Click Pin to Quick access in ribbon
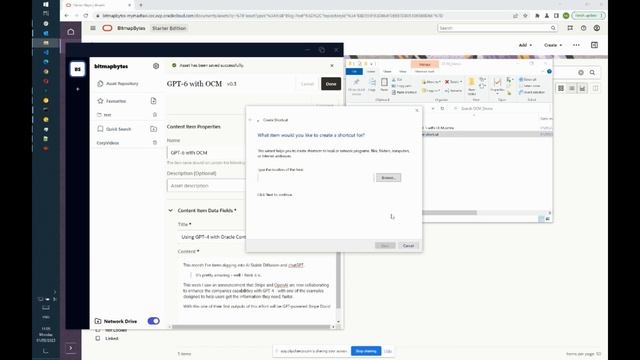 [356, 87]
